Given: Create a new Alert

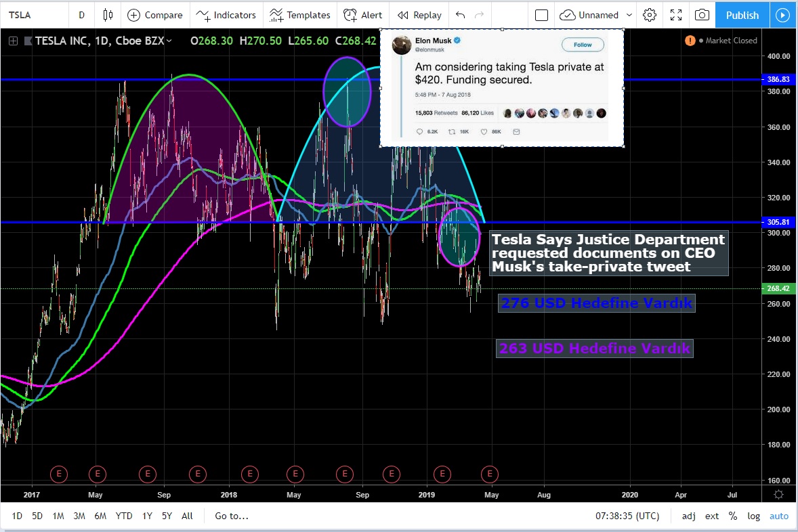Looking at the screenshot, I should (363, 15).
